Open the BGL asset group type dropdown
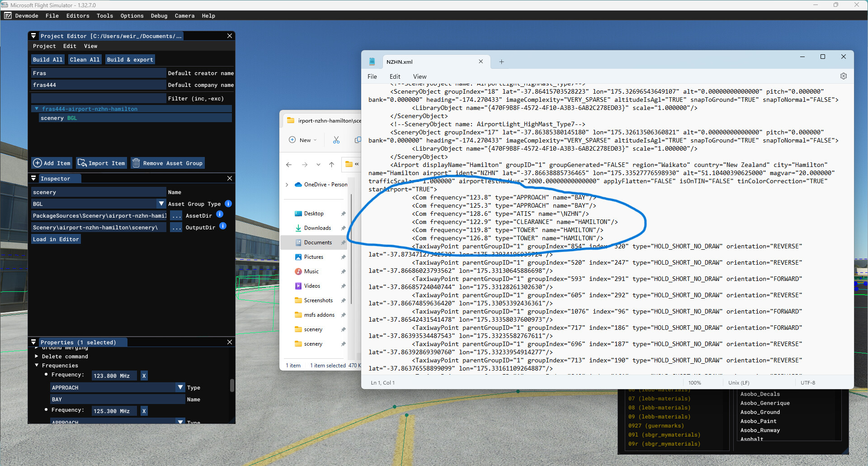This screenshot has height=466, width=868. pos(161,204)
